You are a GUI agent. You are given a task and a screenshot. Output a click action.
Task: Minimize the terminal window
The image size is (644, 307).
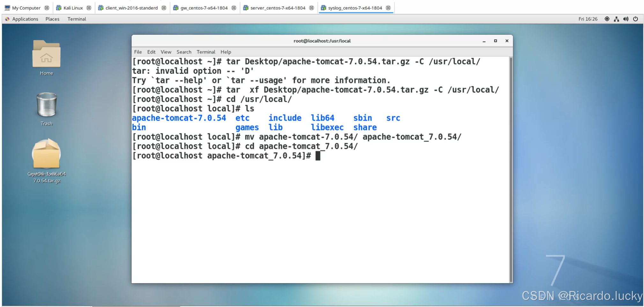(x=484, y=41)
